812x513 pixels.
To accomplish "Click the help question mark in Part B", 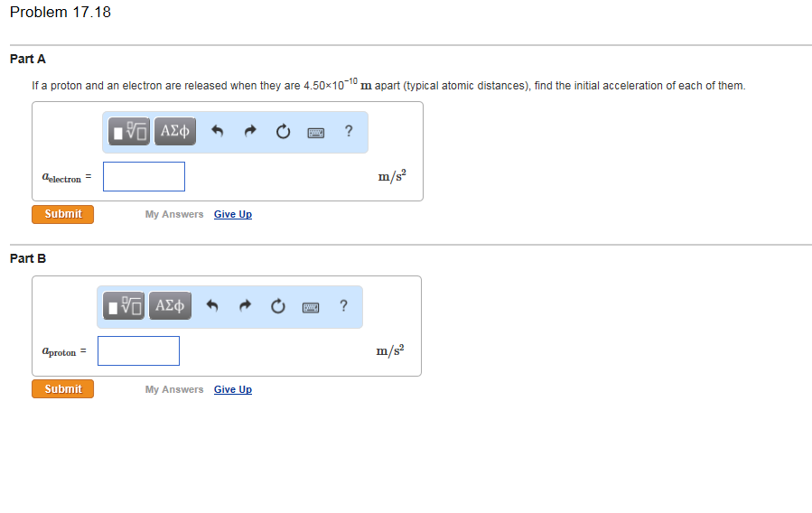I will (343, 307).
